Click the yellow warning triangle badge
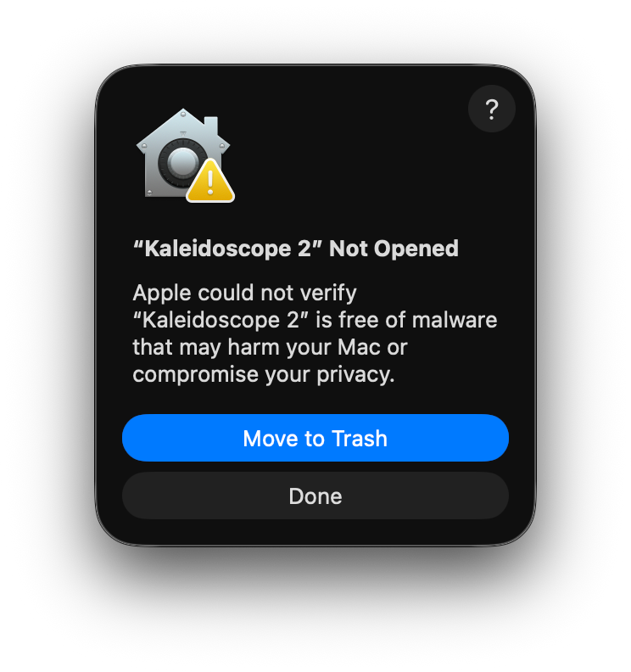The image size is (631, 672). tap(210, 181)
